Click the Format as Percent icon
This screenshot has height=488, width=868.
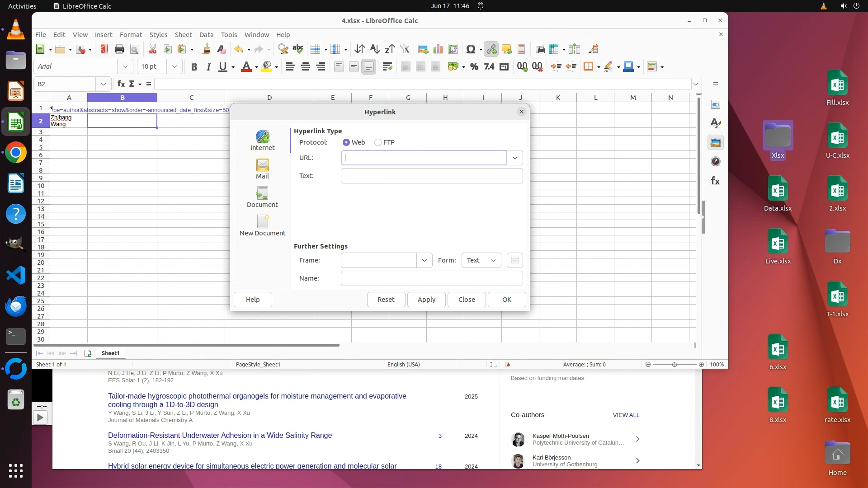tap(474, 67)
